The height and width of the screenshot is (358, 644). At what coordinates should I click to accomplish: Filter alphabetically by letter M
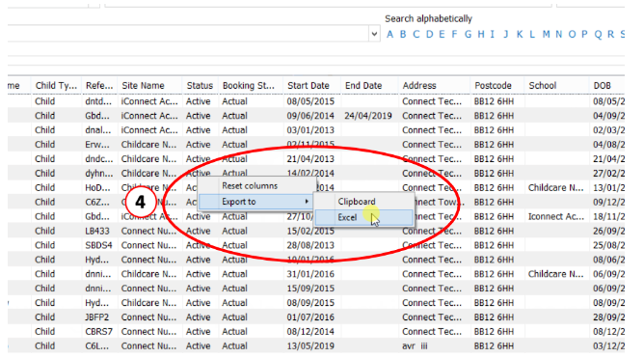(x=546, y=34)
